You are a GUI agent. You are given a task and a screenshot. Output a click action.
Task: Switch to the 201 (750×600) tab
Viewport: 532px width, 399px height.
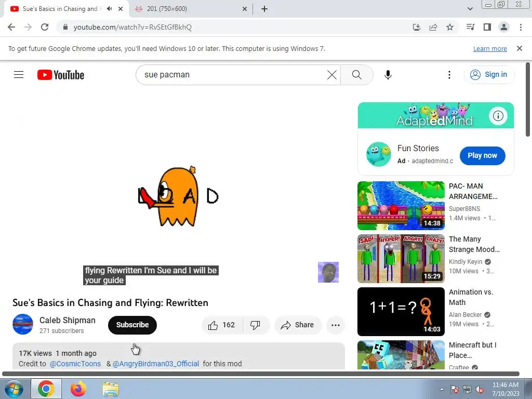pos(192,9)
